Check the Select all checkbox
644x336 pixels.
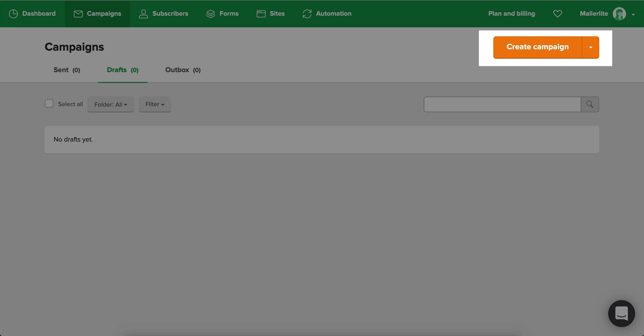coord(49,104)
